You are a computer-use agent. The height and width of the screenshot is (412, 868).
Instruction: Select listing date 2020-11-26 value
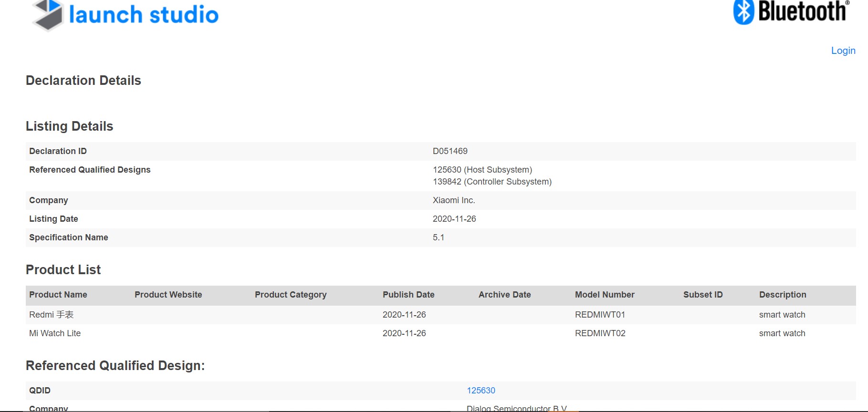point(454,219)
